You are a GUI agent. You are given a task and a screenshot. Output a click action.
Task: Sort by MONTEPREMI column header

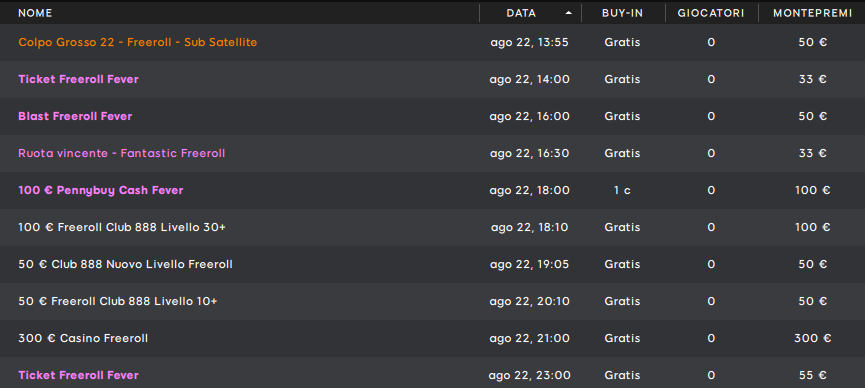(813, 13)
